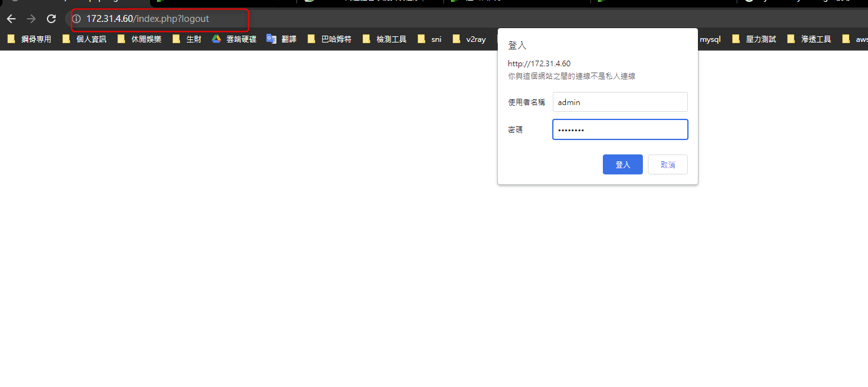Expand the 休閒娛樂 bookmark folder
Screen dimensions: 868x387
(x=139, y=39)
